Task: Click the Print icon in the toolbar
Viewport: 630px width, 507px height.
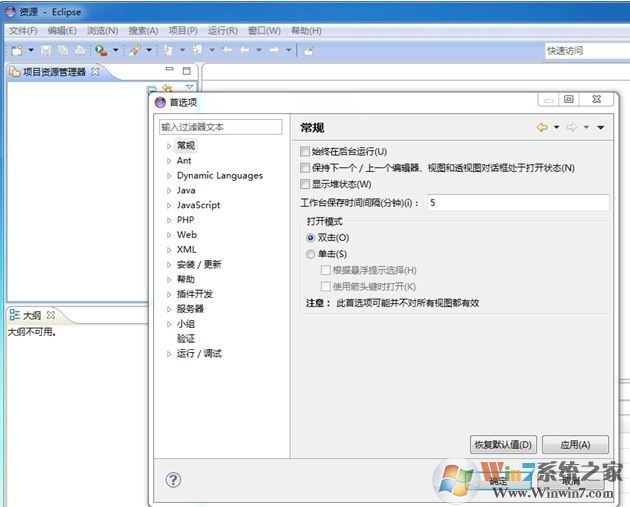Action: [x=80, y=50]
